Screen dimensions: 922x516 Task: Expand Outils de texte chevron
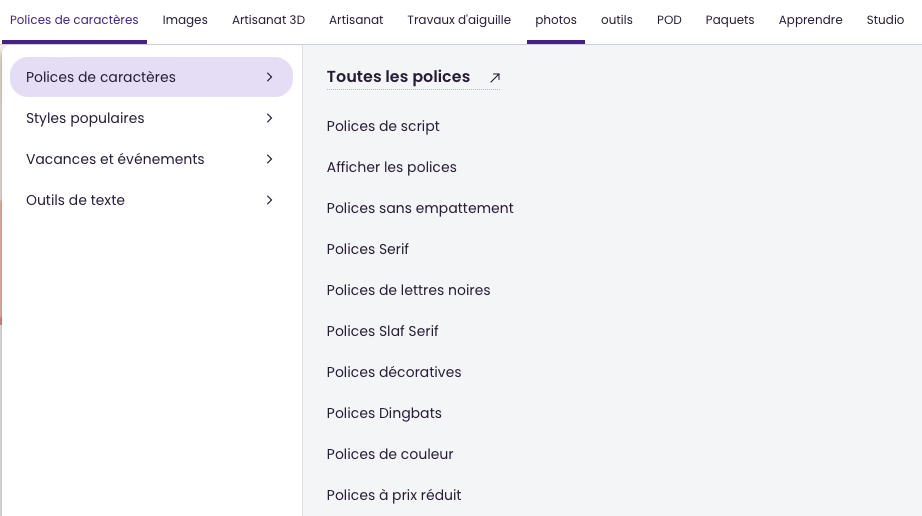point(269,200)
